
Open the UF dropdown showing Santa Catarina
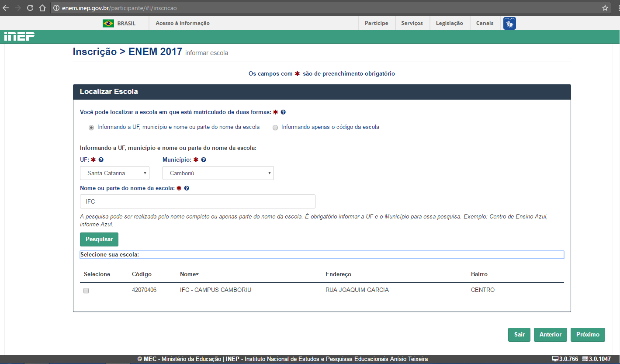coord(114,173)
